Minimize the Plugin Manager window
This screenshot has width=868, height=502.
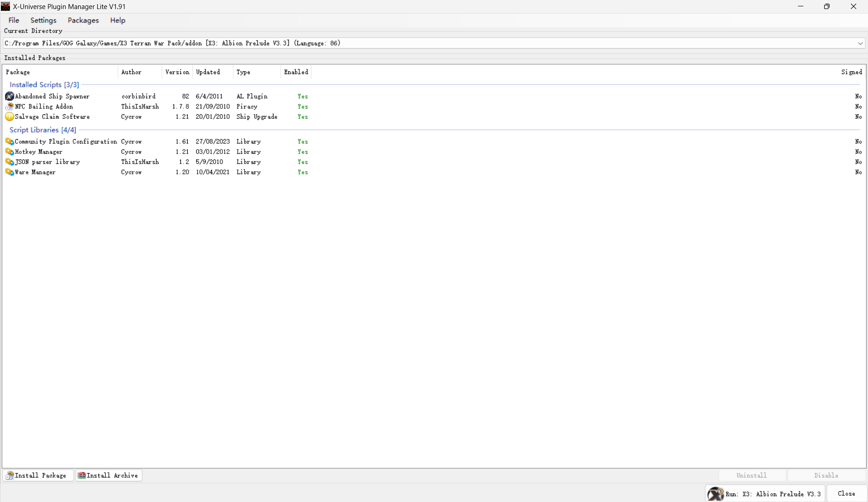(801, 6)
